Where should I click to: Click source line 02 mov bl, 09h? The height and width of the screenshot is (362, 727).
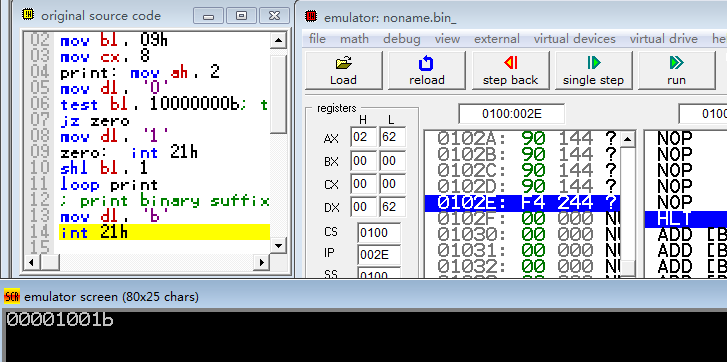pos(114,40)
